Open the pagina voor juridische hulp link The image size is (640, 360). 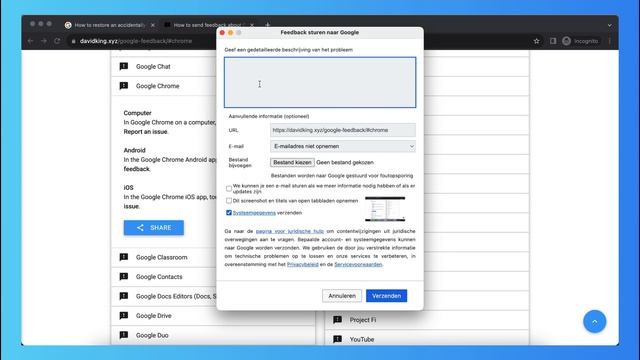point(290,231)
